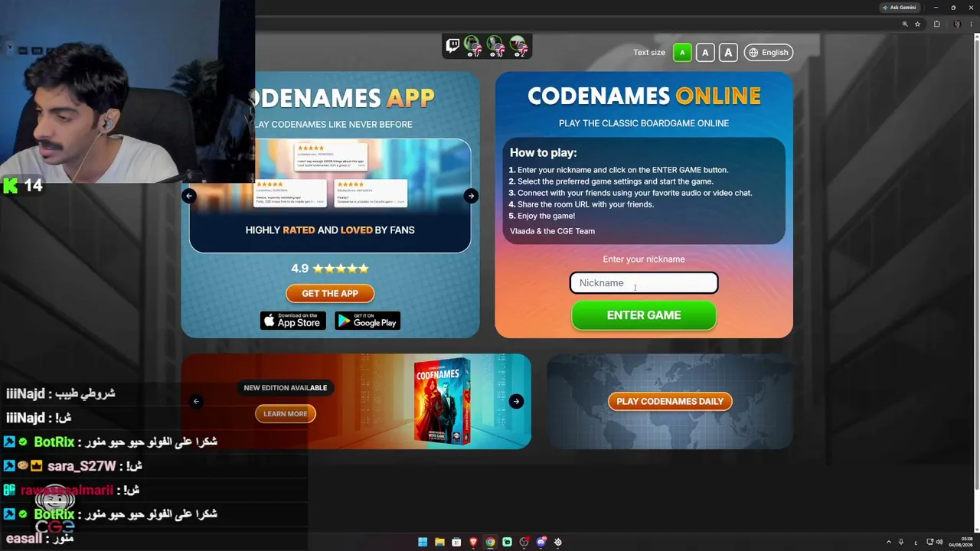980x551 pixels.
Task: Click the Codenames board game box image
Action: tap(443, 401)
